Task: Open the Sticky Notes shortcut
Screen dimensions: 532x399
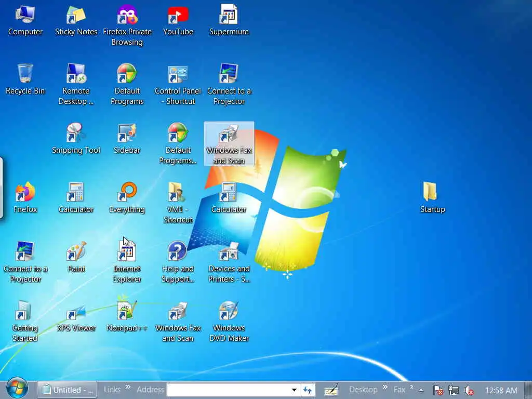Action: pos(76,20)
